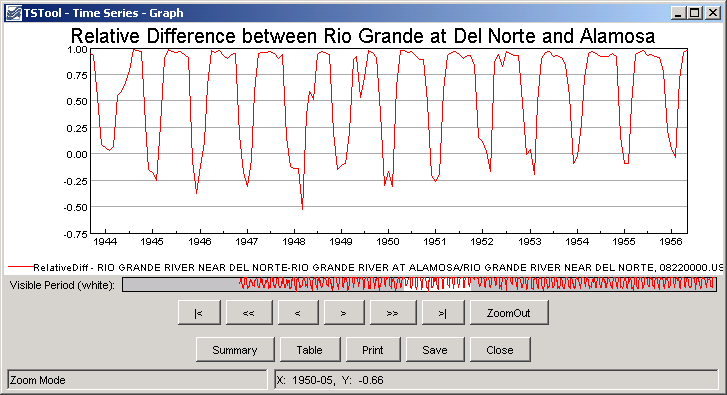Jump to end with the >| button
727x395 pixels.
443,313
